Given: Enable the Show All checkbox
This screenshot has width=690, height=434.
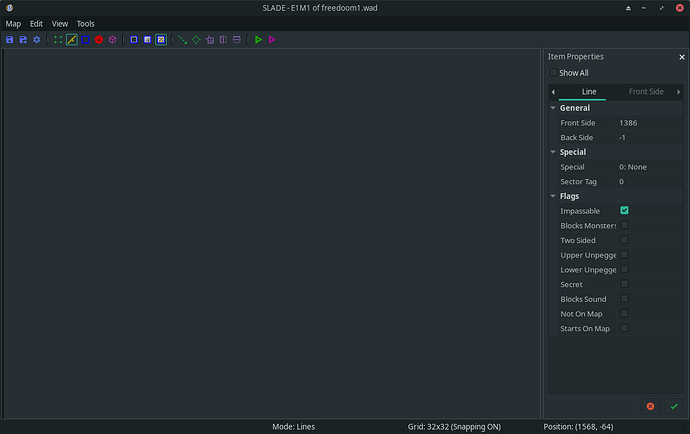Looking at the screenshot, I should (553, 73).
